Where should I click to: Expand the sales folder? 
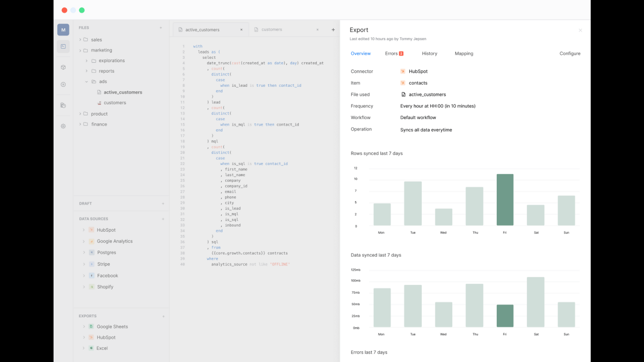[x=80, y=40]
